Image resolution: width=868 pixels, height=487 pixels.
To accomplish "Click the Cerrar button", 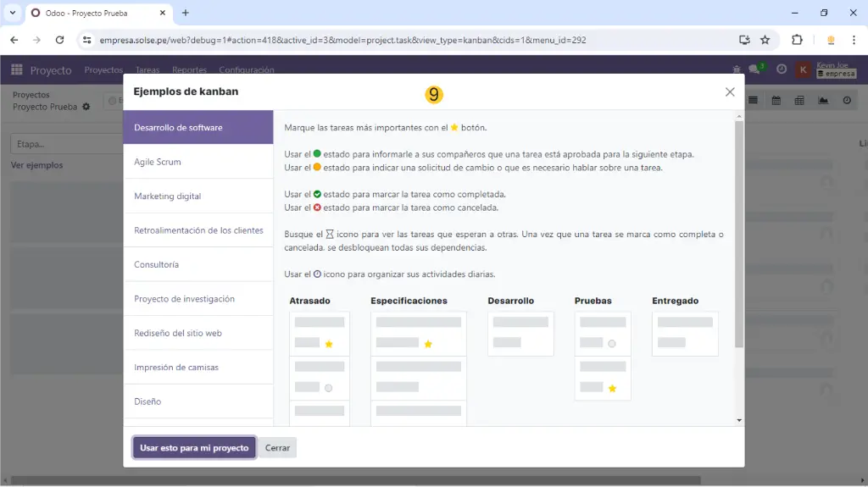I will (277, 448).
